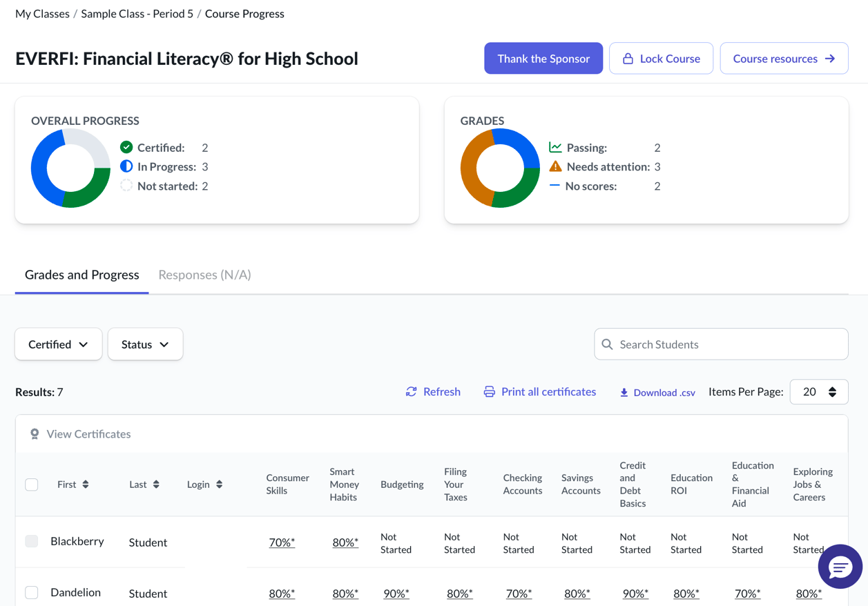Image resolution: width=868 pixels, height=606 pixels.
Task: Open Dandelion's Budgeting 90% score
Action: point(396,594)
